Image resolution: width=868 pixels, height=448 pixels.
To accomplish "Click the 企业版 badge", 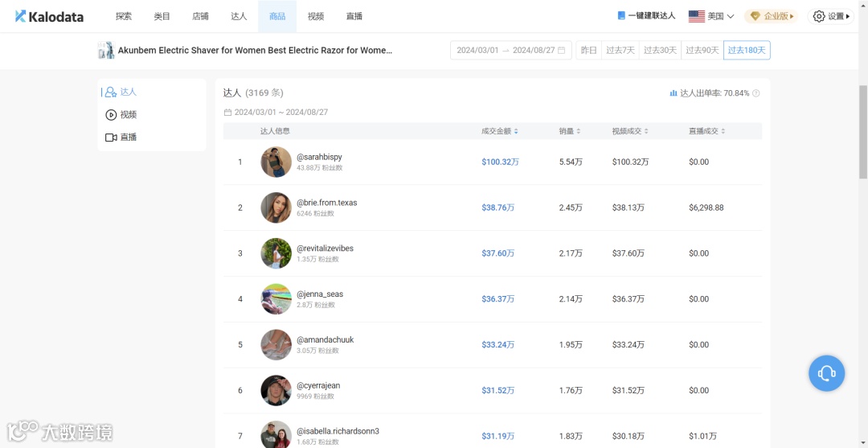I will point(771,17).
